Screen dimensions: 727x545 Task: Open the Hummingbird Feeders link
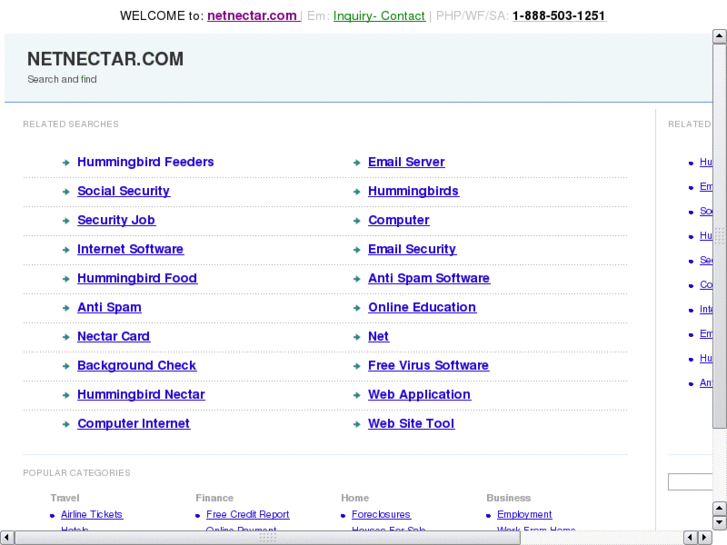145,162
